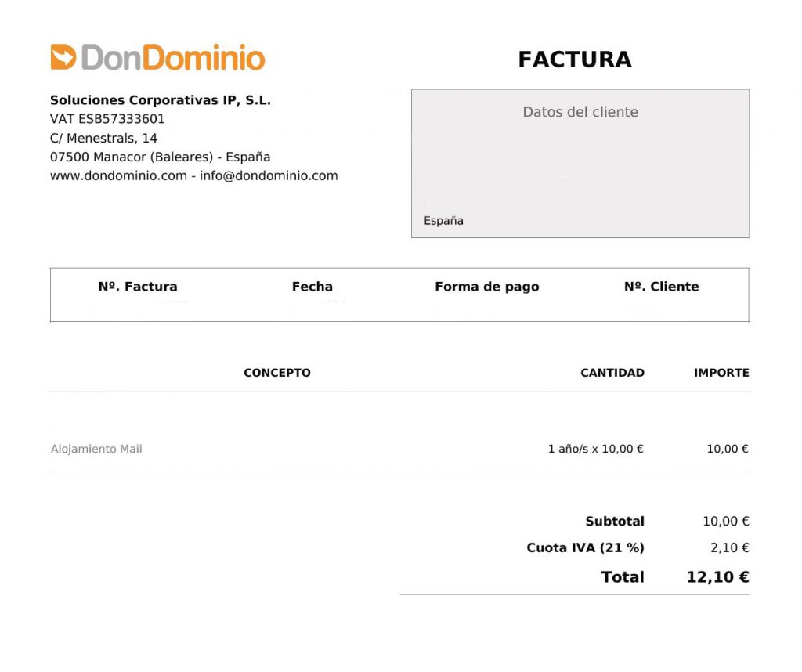Image resolution: width=802 pixels, height=672 pixels.
Task: Click the C/ Menestrals, 14 address line
Action: click(x=103, y=138)
